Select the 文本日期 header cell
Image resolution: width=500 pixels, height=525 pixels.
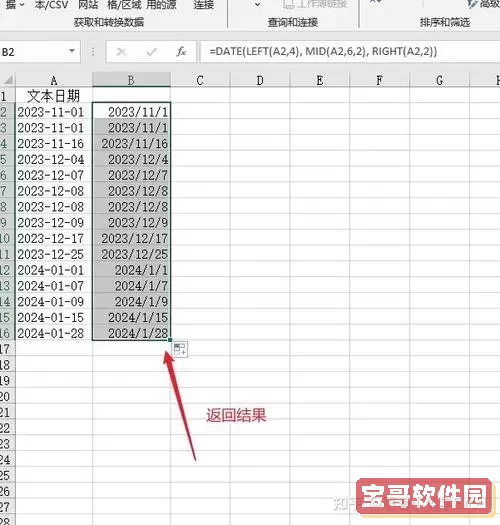click(x=54, y=96)
